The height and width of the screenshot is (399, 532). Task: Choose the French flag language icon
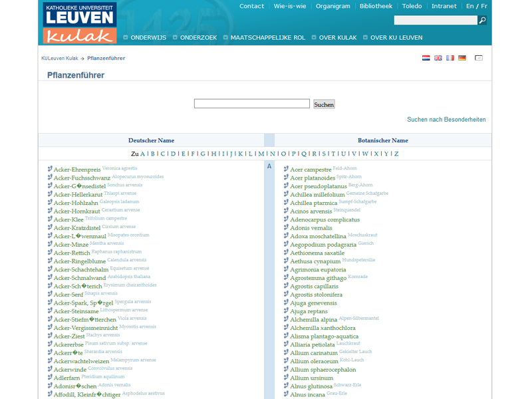[450, 58]
